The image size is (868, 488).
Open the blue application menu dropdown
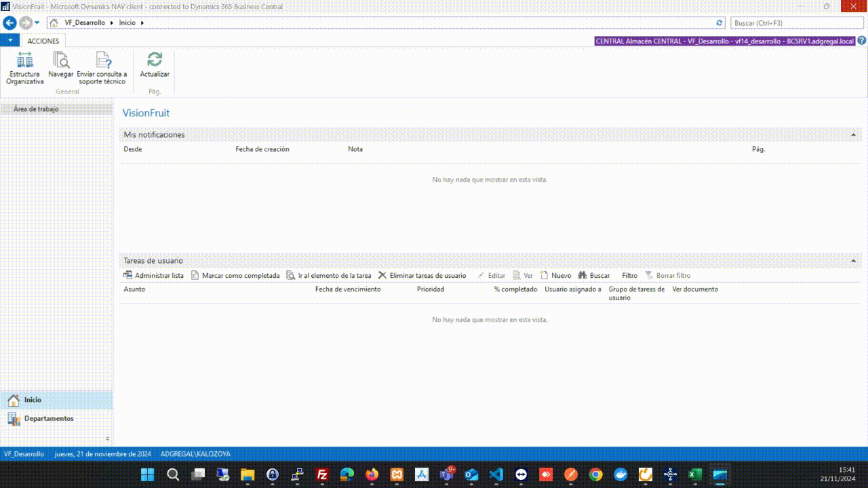10,41
